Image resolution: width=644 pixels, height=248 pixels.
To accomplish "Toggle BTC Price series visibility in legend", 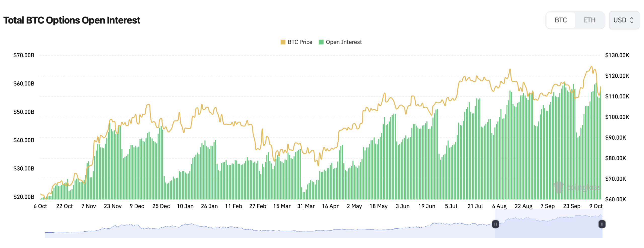I will tap(299, 42).
